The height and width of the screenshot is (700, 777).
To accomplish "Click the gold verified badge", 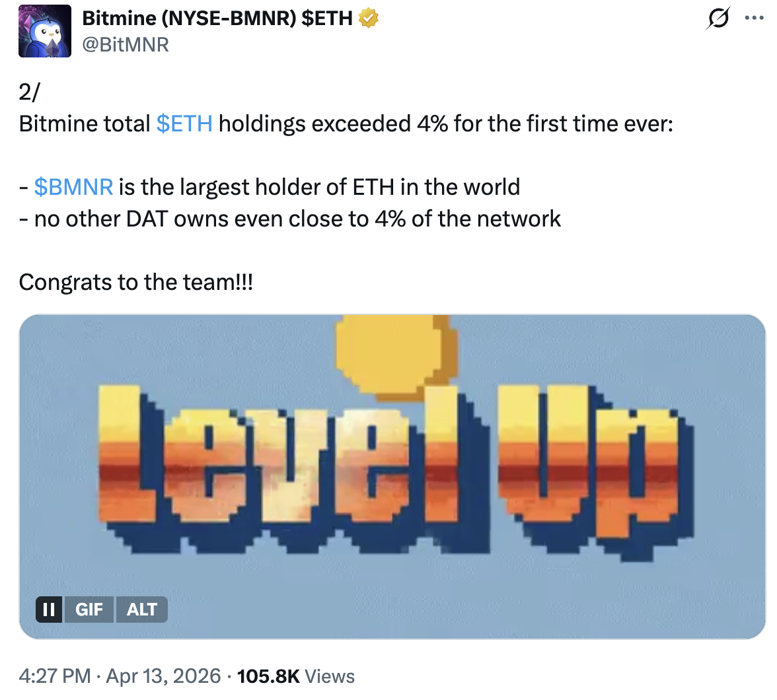I will pos(368,18).
